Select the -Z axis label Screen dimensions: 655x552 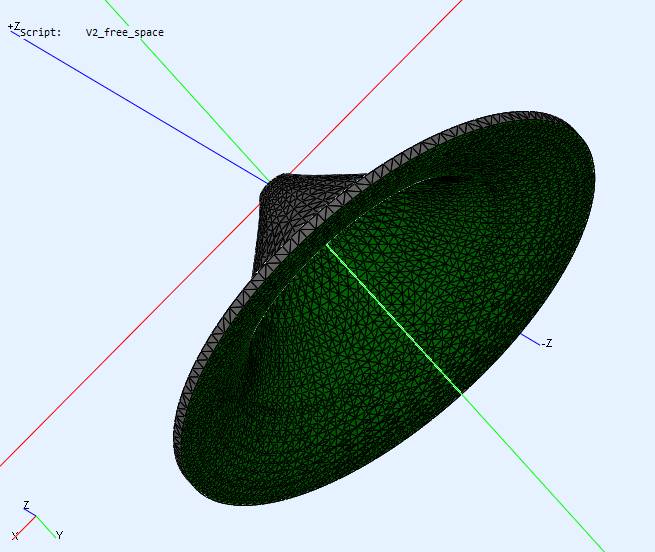point(547,343)
